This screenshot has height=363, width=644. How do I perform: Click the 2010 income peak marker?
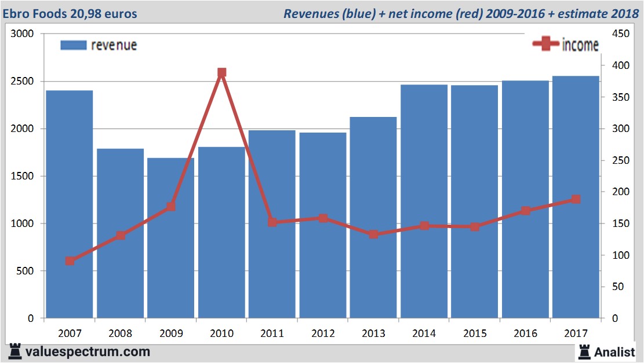coord(221,73)
